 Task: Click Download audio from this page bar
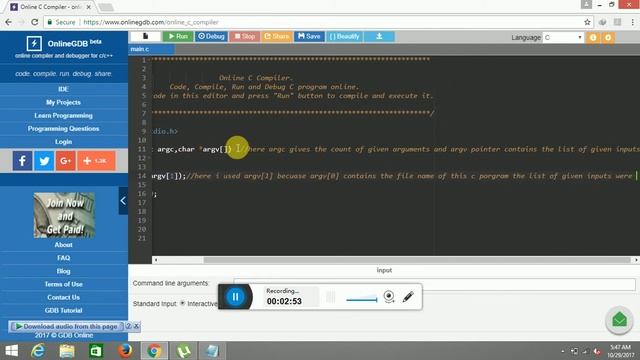coord(67,327)
